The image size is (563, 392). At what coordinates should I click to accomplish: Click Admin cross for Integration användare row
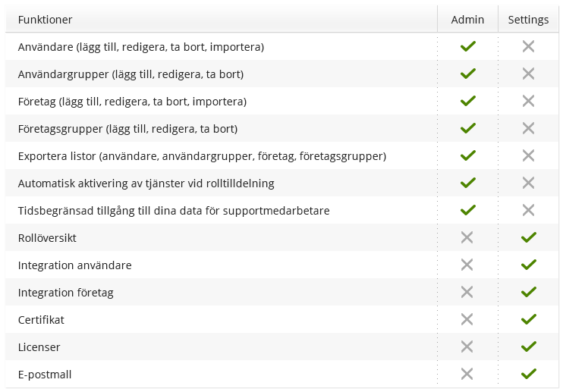coord(467,265)
